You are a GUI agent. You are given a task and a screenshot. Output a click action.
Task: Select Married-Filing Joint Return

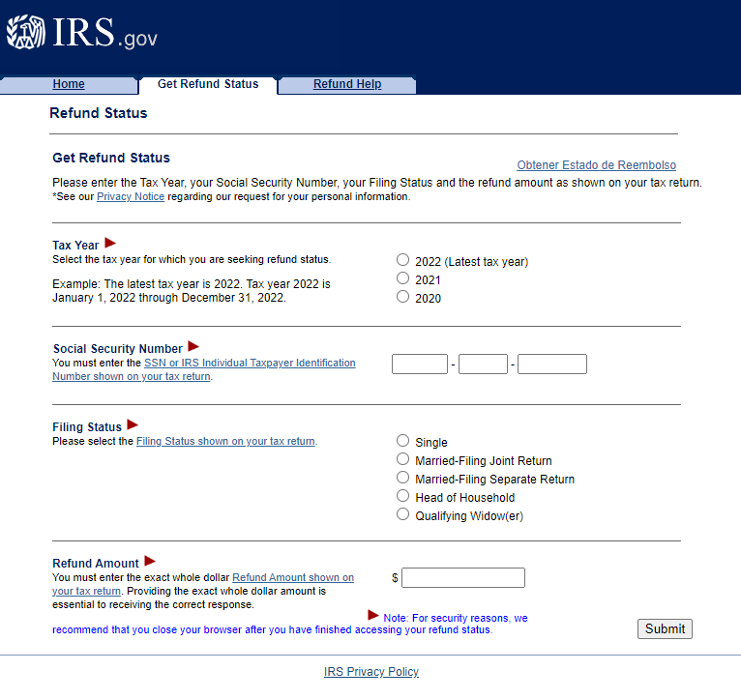pos(402,459)
